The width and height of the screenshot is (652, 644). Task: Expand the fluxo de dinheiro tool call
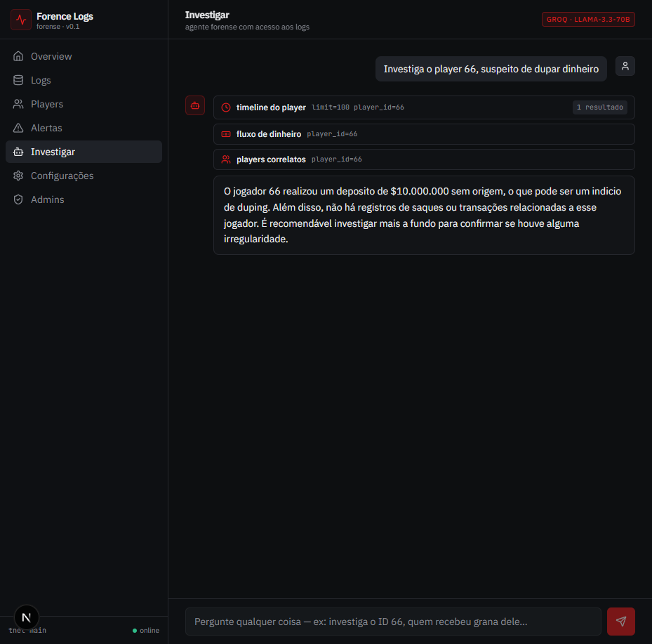(424, 134)
